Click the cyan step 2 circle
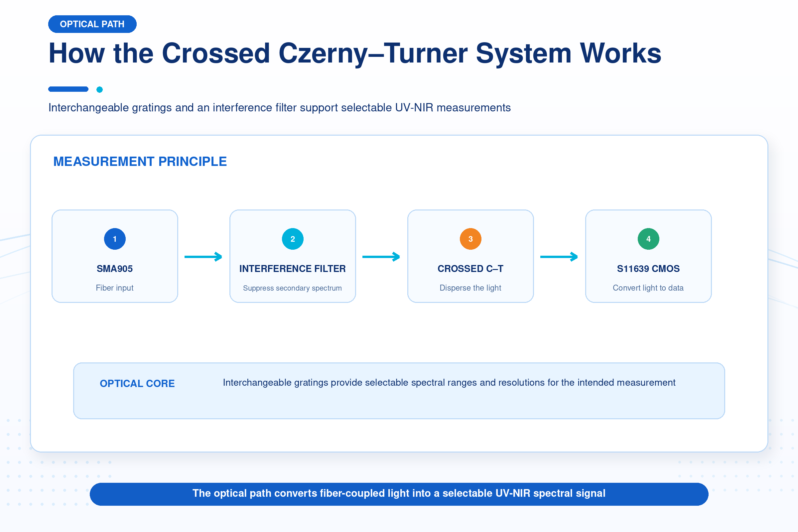Screen dimensions: 798x532 point(293,239)
